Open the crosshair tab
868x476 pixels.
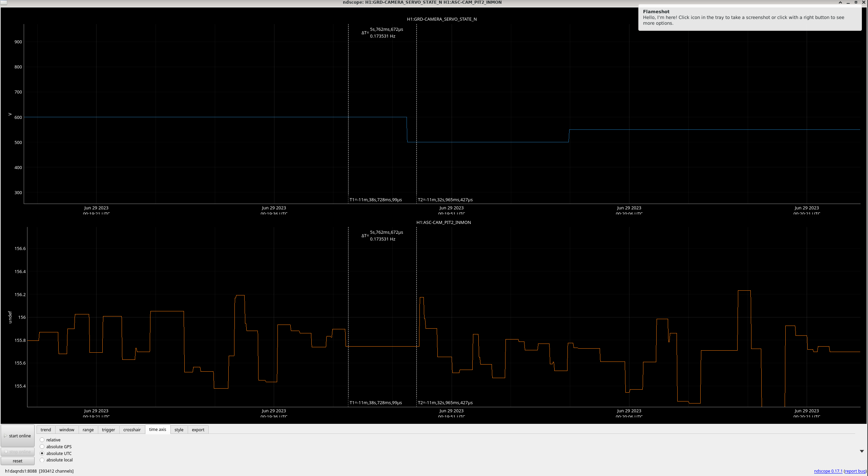[132, 430]
